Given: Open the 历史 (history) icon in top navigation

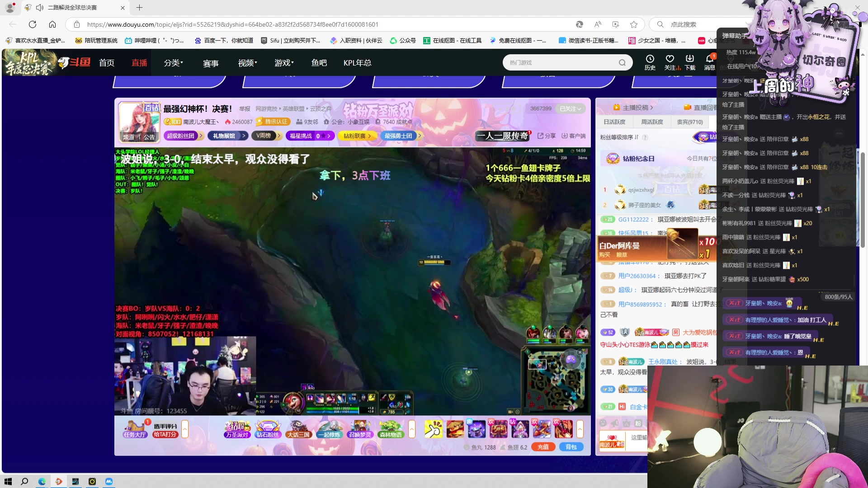Looking at the screenshot, I should 650,62.
